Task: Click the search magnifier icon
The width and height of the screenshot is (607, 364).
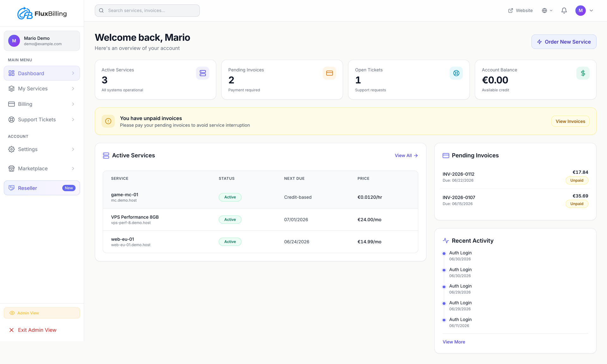Action: [101, 10]
